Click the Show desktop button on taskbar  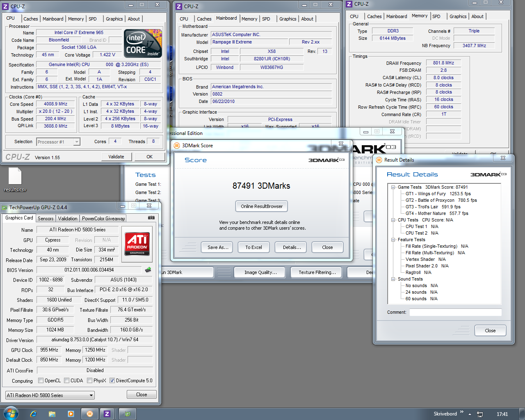[522, 414]
